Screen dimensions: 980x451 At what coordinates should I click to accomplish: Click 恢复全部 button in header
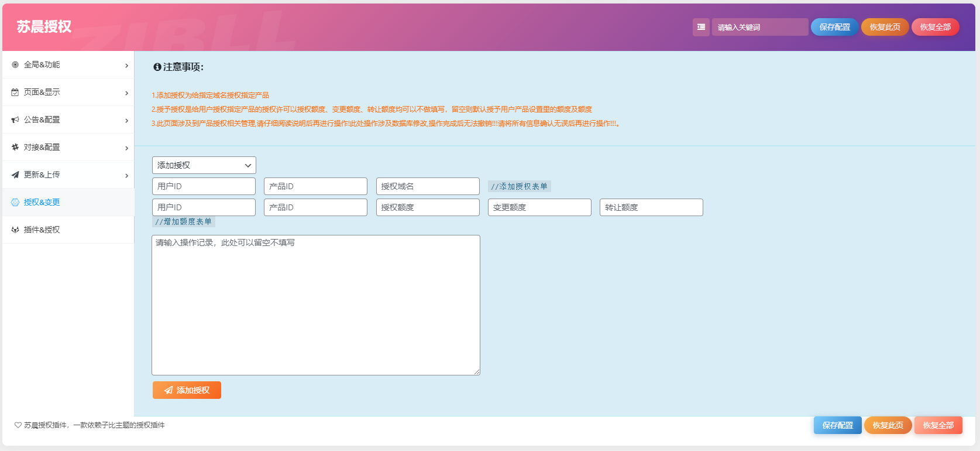935,27
